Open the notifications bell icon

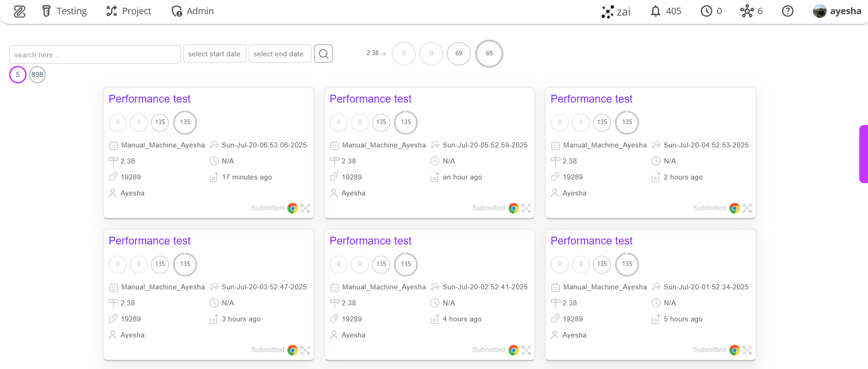point(655,11)
